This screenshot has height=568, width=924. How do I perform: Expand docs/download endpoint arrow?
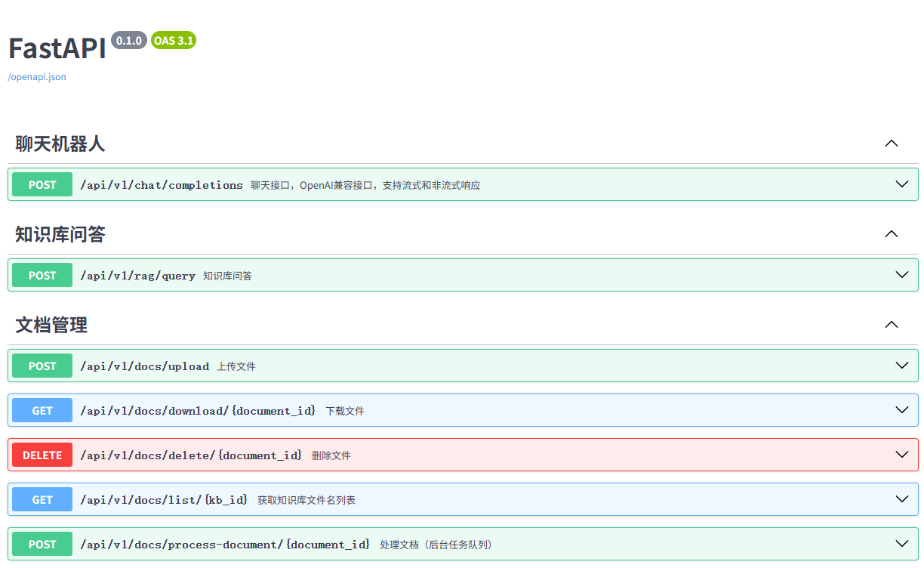tap(901, 410)
